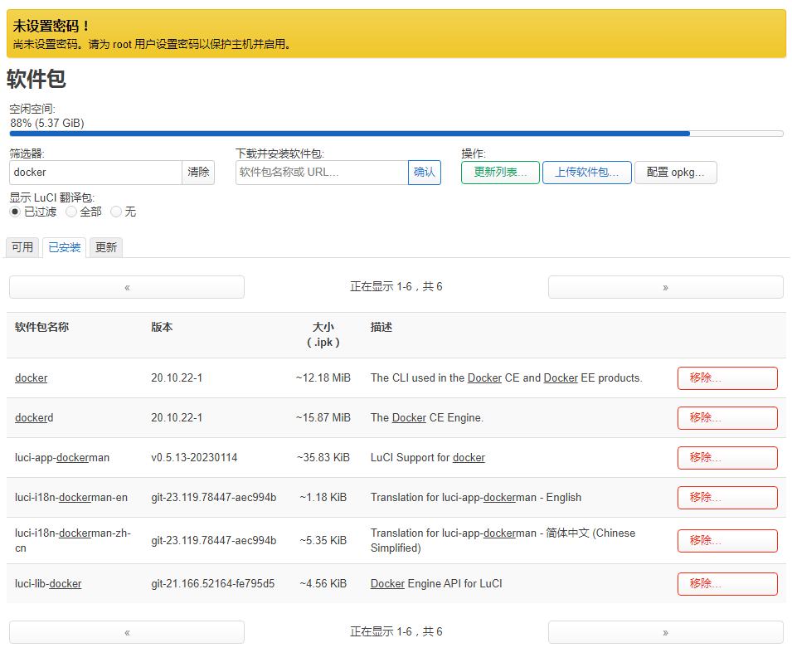Click luci-i18n-dockerman-en package name

[x=71, y=498]
